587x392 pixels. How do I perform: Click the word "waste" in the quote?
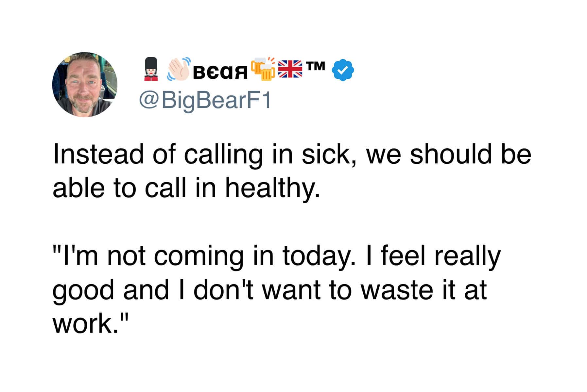tap(397, 290)
